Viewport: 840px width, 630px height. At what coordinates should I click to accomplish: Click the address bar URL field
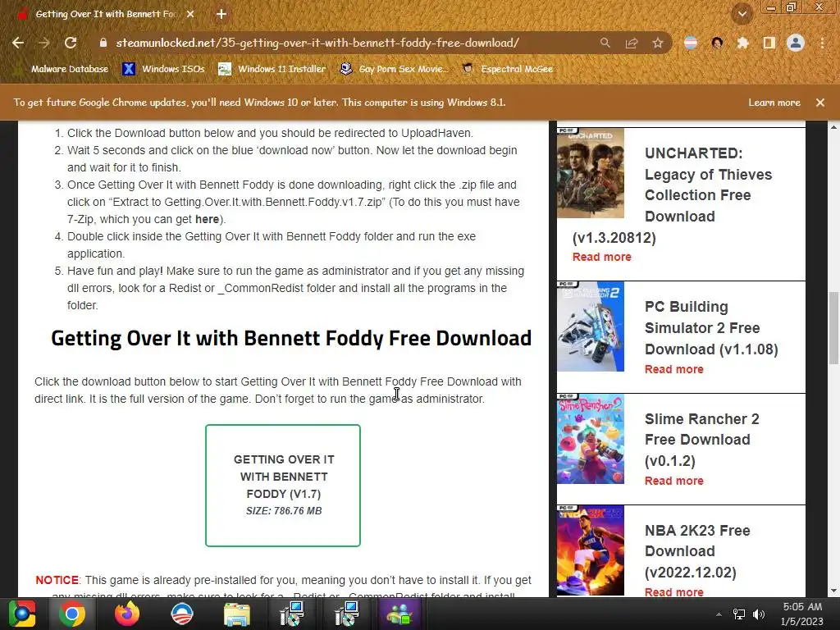tap(317, 43)
